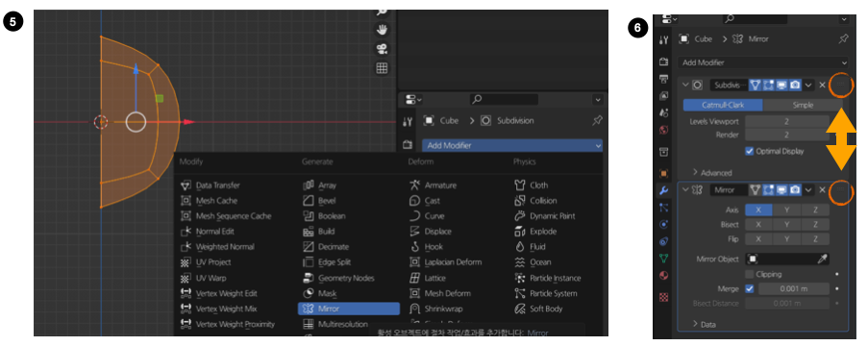
Task: Open Material properties red sphere tab
Action: click(664, 275)
